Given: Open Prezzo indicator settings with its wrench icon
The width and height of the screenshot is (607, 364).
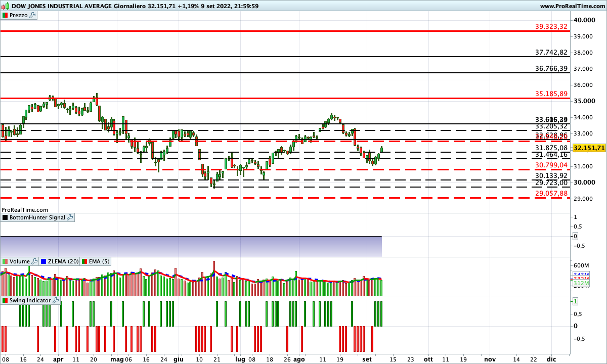Looking at the screenshot, I should [x=31, y=15].
